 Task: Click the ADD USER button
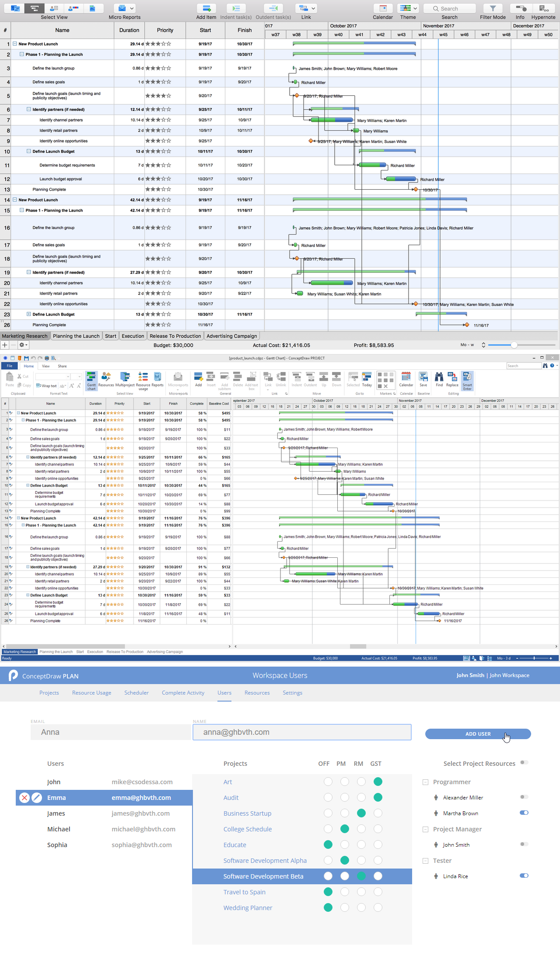click(x=478, y=734)
